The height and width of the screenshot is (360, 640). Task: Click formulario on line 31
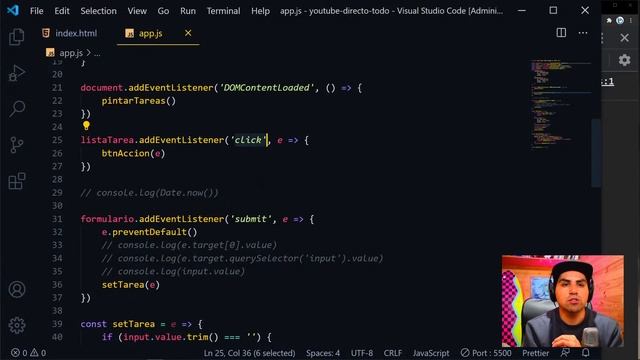(107, 219)
